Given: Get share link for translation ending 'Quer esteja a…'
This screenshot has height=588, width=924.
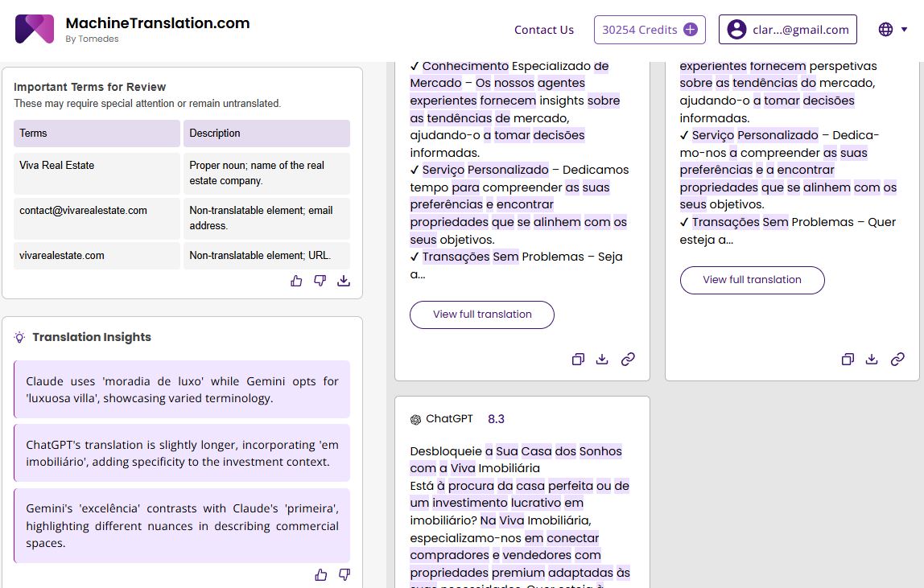Looking at the screenshot, I should coord(897,360).
